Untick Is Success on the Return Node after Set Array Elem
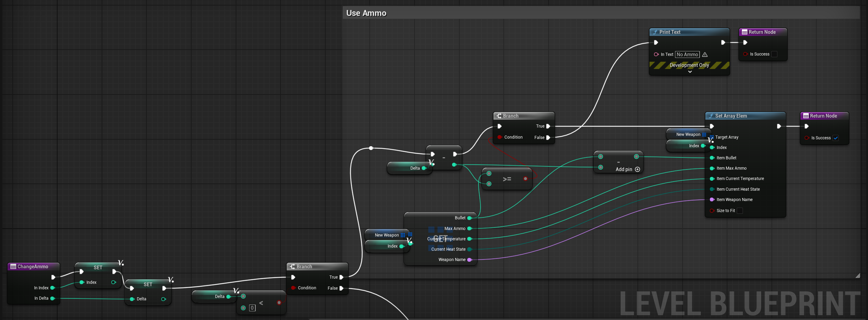Screen dimensions: 868x320 [x=836, y=138]
